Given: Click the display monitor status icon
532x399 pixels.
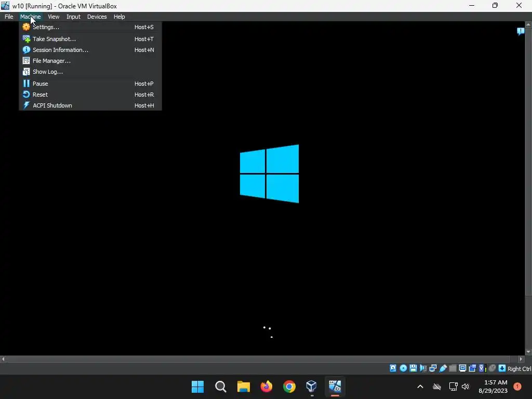Looking at the screenshot, I should pos(462,368).
